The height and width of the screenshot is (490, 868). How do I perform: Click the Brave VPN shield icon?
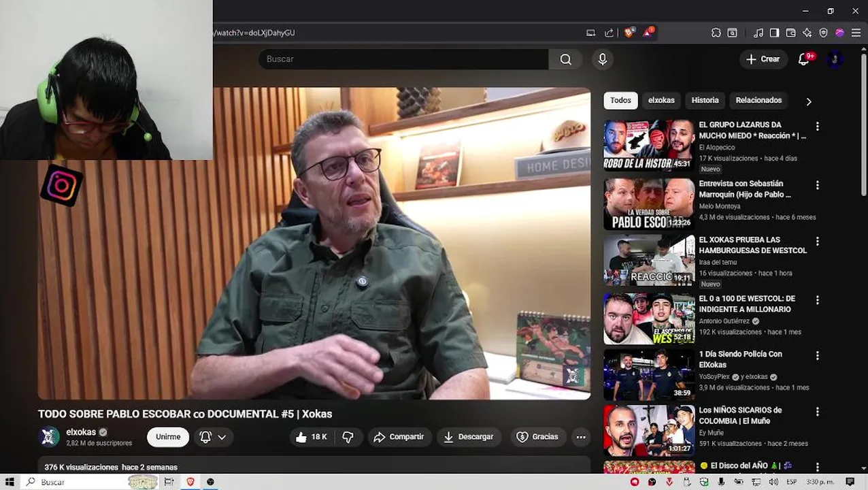pos(823,33)
